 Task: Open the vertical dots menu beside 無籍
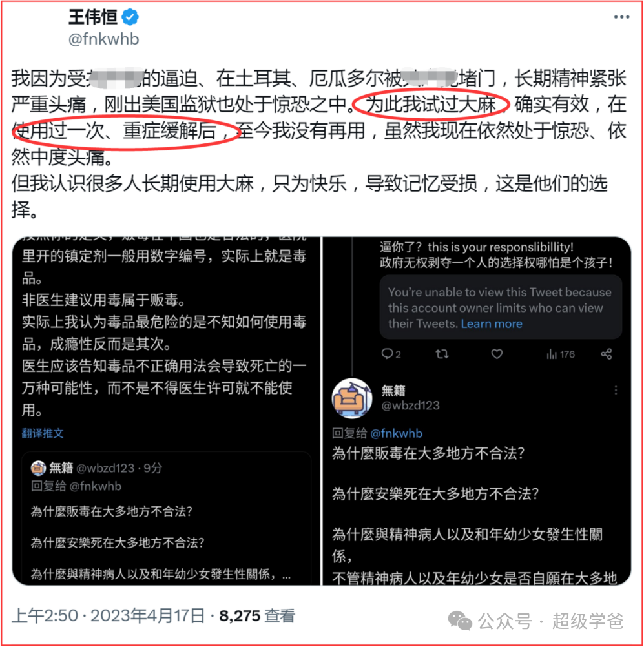pyautogui.click(x=616, y=391)
